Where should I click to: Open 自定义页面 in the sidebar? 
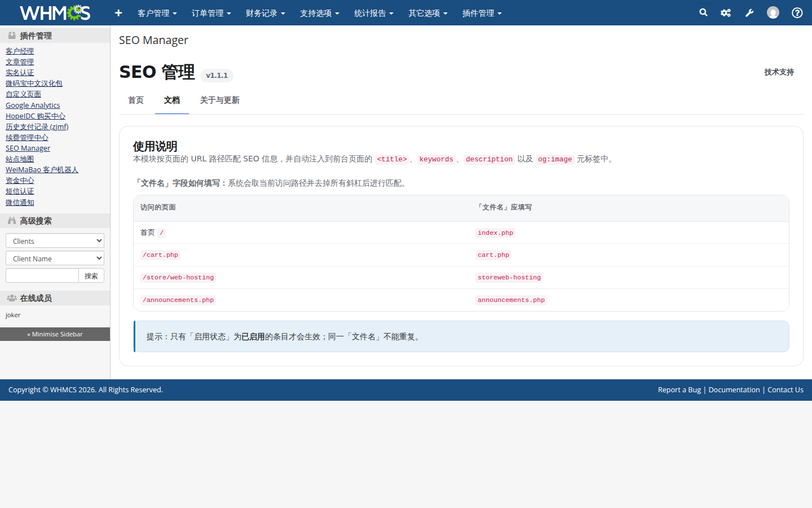[x=23, y=94]
